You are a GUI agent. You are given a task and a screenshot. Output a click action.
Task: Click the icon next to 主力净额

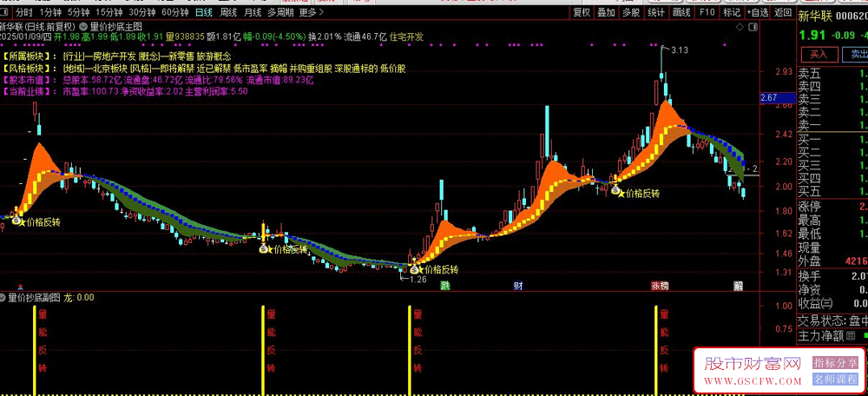coord(851,335)
